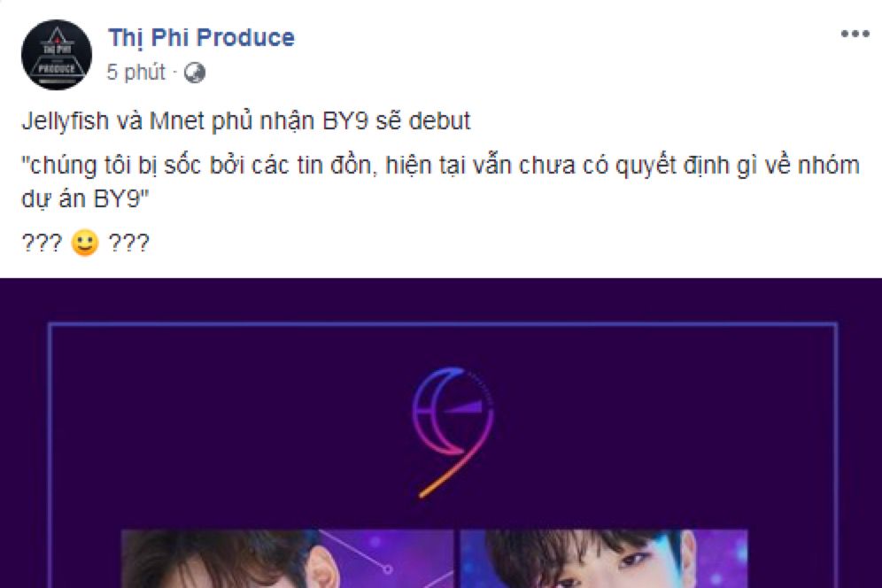
Task: Click the top purple frame border line
Action: coord(444,325)
